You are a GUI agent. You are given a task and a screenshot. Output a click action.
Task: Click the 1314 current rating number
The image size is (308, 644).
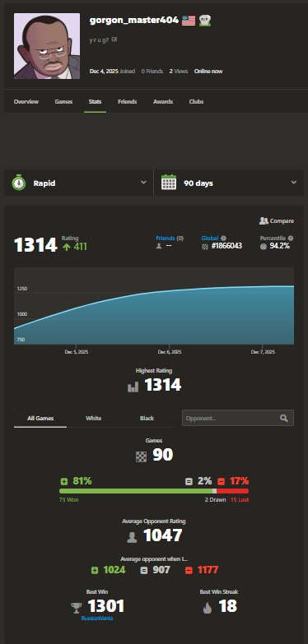click(35, 245)
